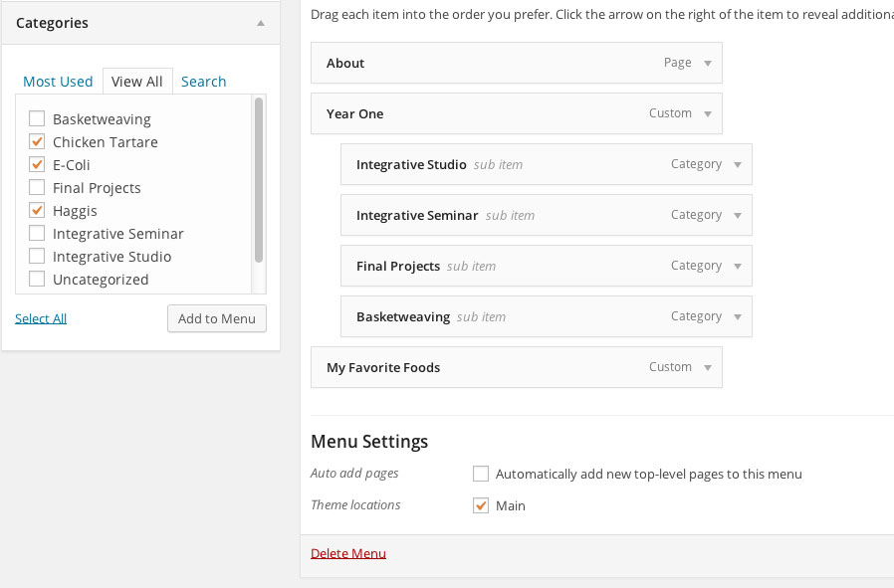Click the Select All link
The image size is (894, 588).
pos(41,318)
